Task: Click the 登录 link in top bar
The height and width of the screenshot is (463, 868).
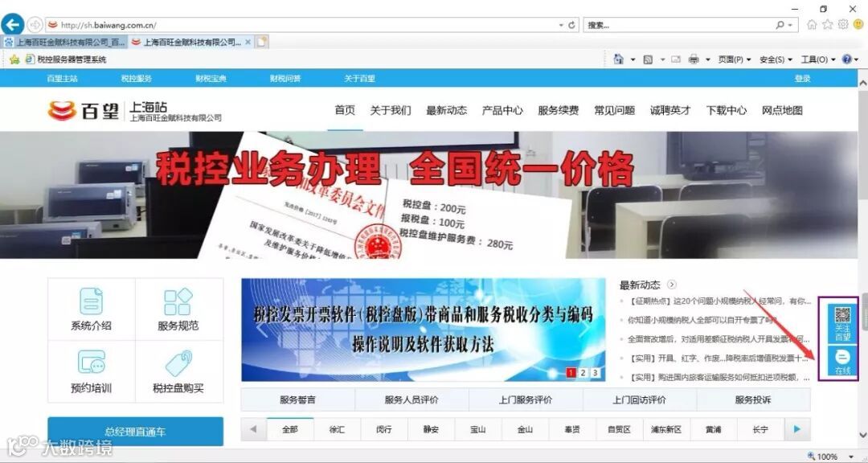Action: [x=802, y=79]
